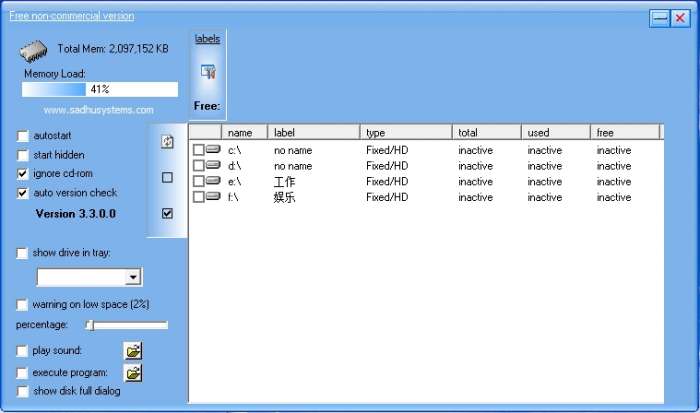Select the c:\ drive name
This screenshot has height=413, width=700.
[234, 150]
